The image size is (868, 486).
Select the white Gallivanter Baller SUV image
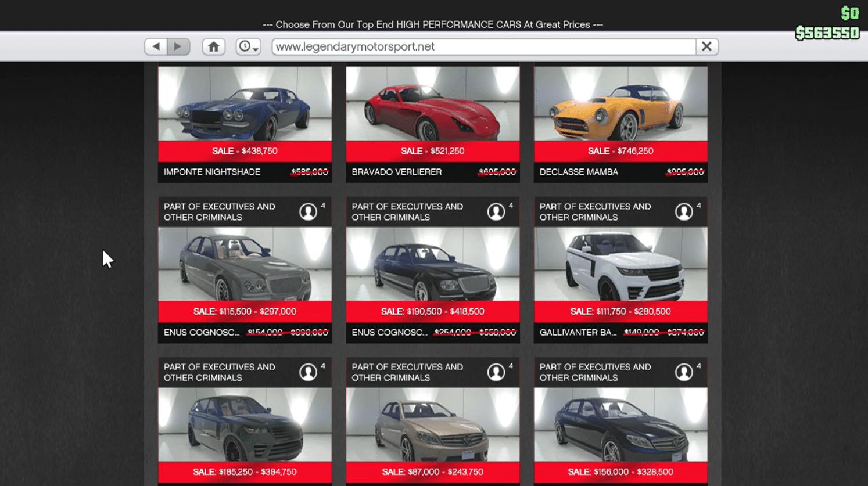pyautogui.click(x=620, y=264)
